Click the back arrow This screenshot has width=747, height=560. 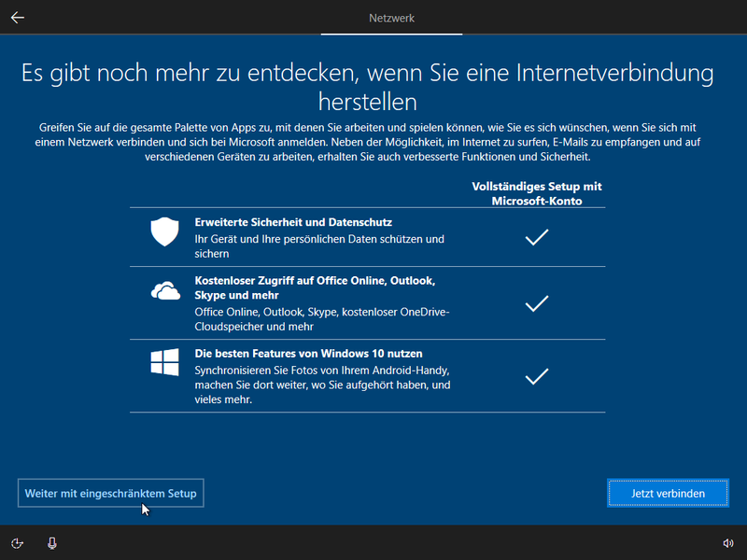pos(17,16)
